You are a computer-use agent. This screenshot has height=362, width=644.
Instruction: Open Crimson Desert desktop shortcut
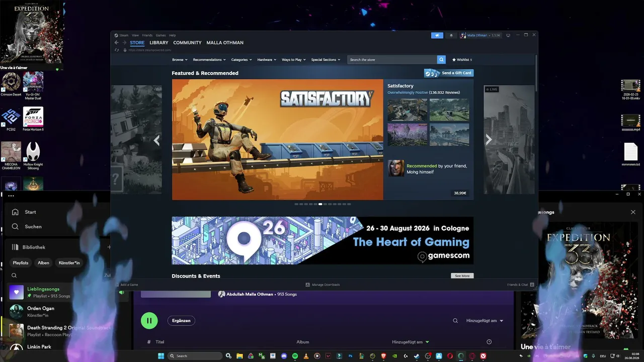coord(11,84)
